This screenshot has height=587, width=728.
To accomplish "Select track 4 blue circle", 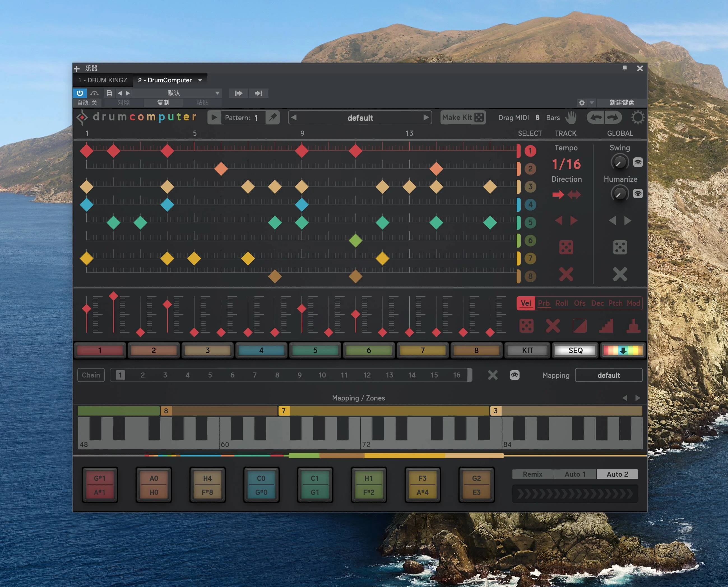I will point(530,204).
